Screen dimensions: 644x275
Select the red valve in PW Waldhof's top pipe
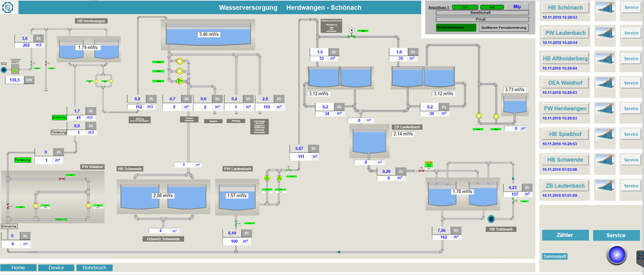[62, 178]
